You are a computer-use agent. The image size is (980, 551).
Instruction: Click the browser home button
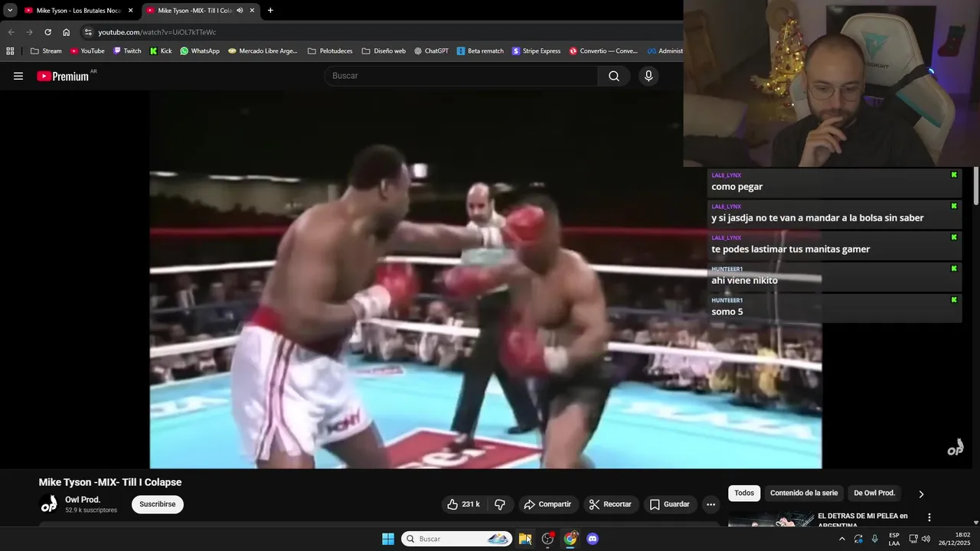(x=66, y=32)
